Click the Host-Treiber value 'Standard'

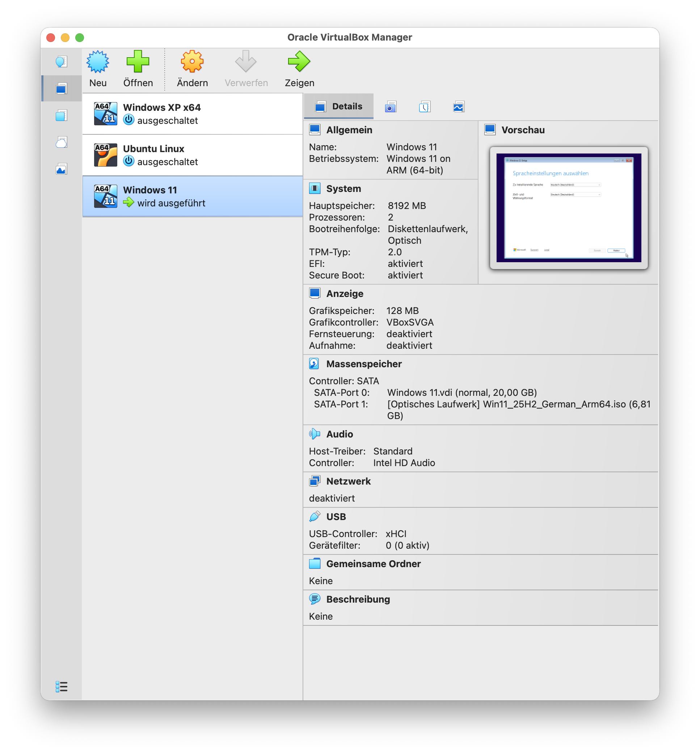393,451
